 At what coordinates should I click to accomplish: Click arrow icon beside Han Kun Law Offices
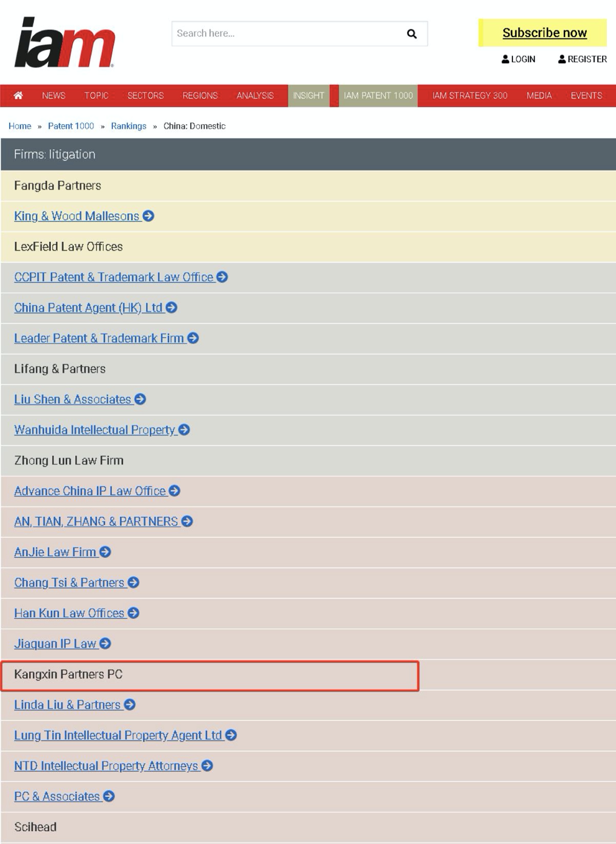point(133,613)
